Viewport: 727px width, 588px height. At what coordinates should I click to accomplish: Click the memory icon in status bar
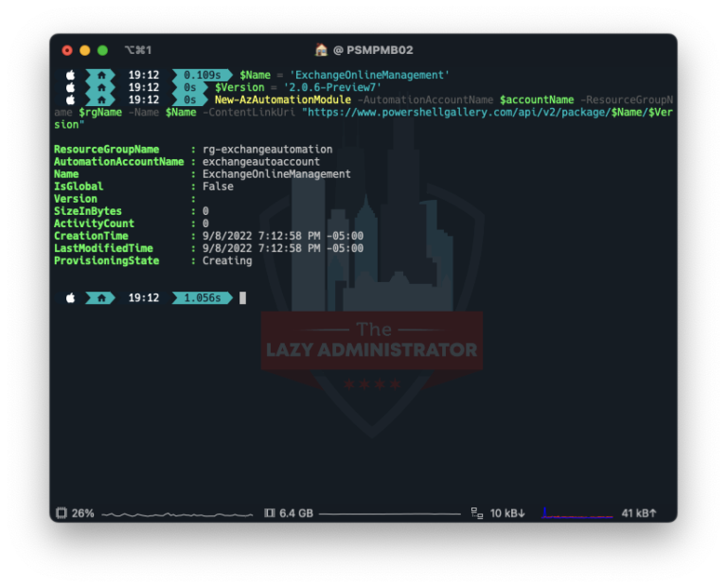click(x=270, y=513)
